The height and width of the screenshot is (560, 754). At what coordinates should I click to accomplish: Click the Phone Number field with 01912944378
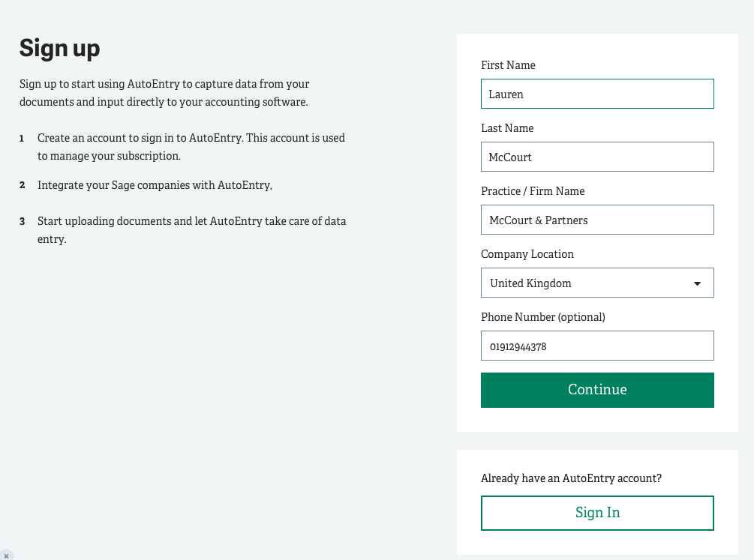tap(596, 346)
